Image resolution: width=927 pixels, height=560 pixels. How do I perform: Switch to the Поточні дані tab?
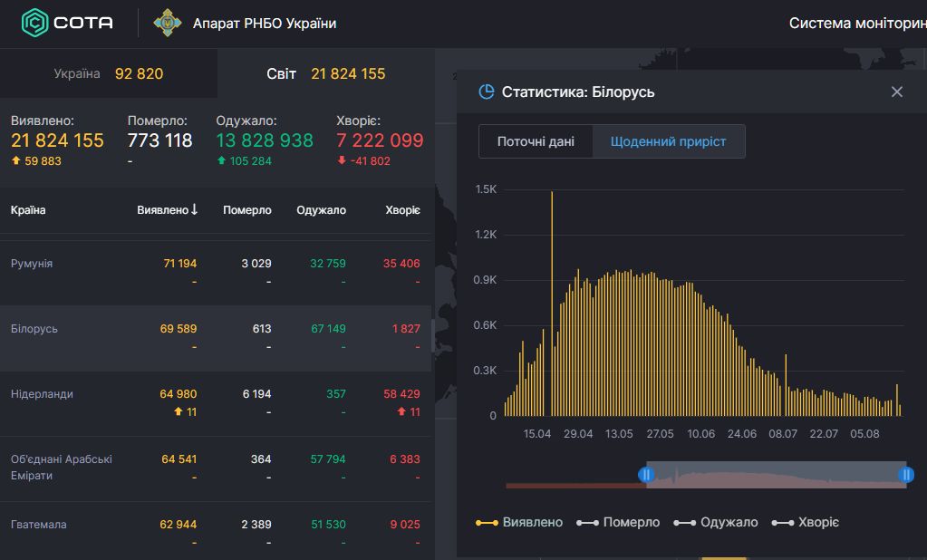(536, 141)
